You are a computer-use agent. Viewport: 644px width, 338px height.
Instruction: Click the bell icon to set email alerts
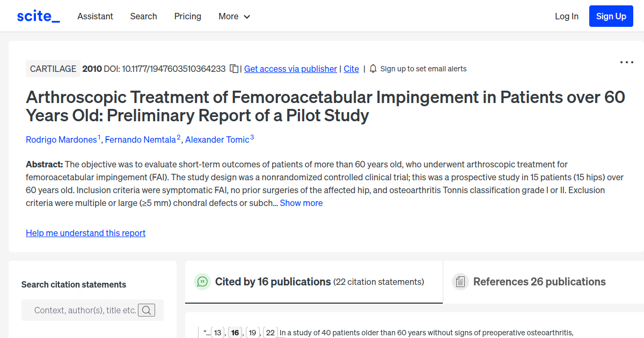point(372,69)
